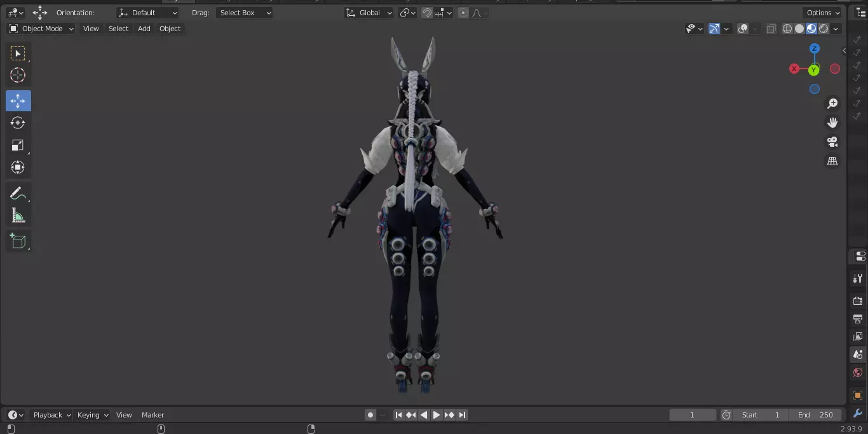Toggle snapping magnet button
Viewport: 868px width, 434px height.
tap(427, 13)
